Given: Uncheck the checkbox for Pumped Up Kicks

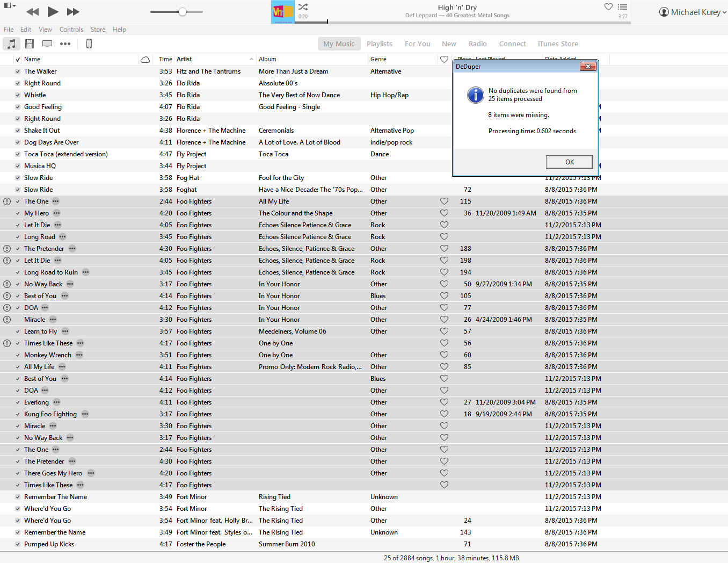Looking at the screenshot, I should [x=18, y=544].
